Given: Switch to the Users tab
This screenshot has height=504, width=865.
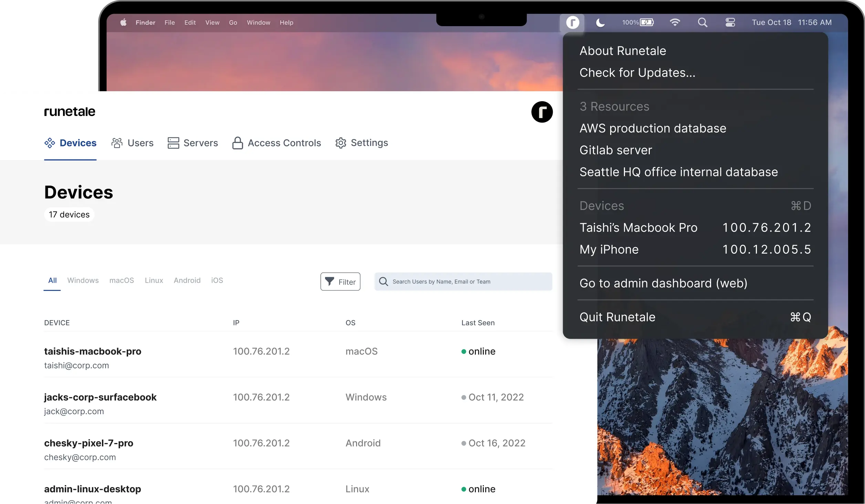Looking at the screenshot, I should coord(133,143).
